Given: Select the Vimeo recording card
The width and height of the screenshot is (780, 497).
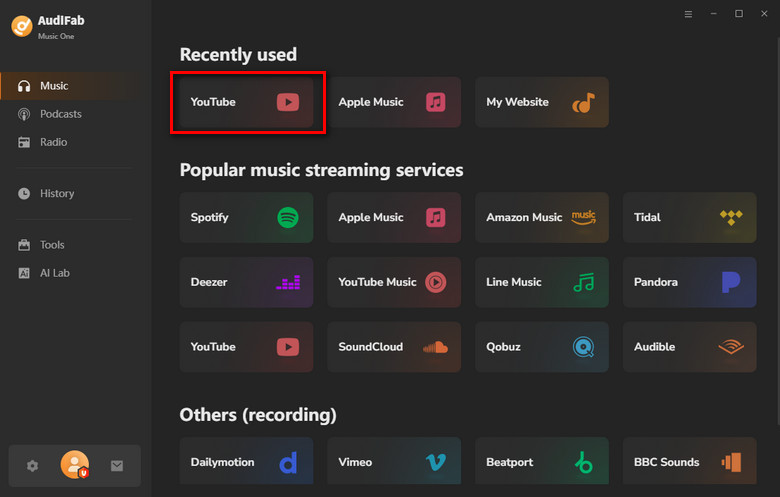Looking at the screenshot, I should tap(394, 461).
